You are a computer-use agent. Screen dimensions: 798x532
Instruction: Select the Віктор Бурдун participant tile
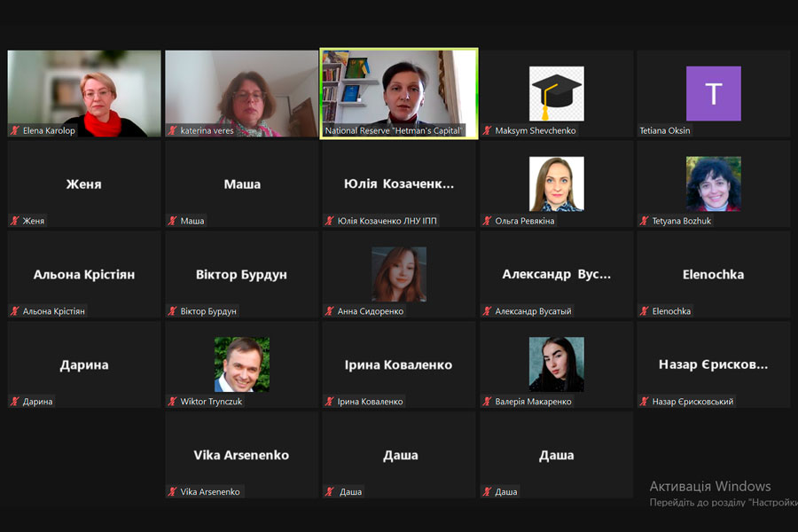click(x=242, y=274)
